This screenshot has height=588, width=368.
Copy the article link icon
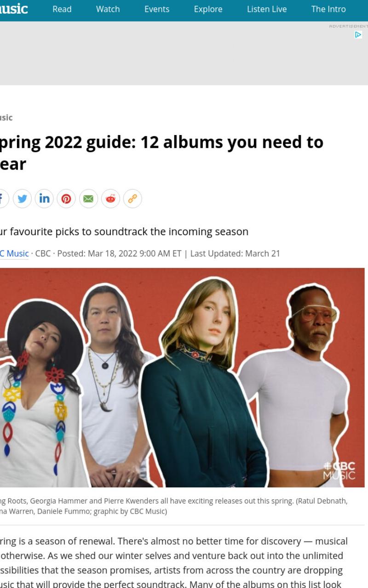pyautogui.click(x=132, y=198)
